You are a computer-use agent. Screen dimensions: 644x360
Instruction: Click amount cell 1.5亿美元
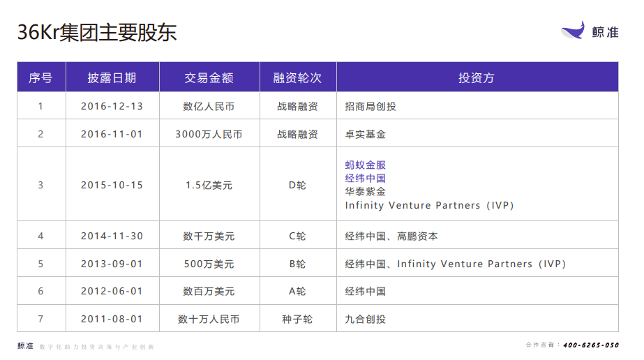[209, 185]
